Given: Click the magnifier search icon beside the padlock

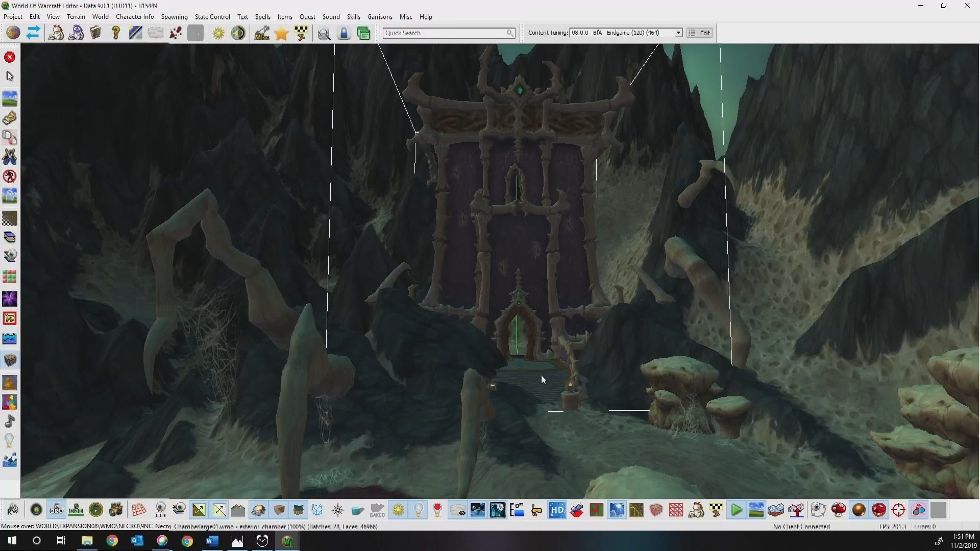Looking at the screenshot, I should click(324, 34).
